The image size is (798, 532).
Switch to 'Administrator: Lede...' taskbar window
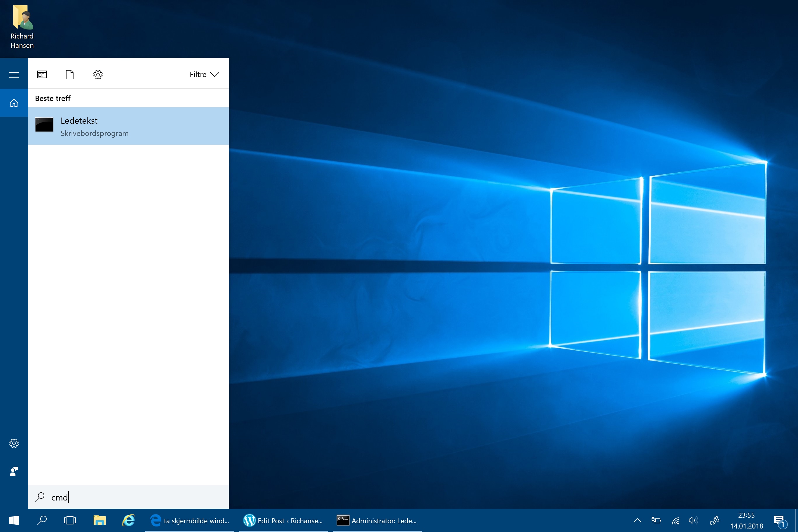point(377,520)
